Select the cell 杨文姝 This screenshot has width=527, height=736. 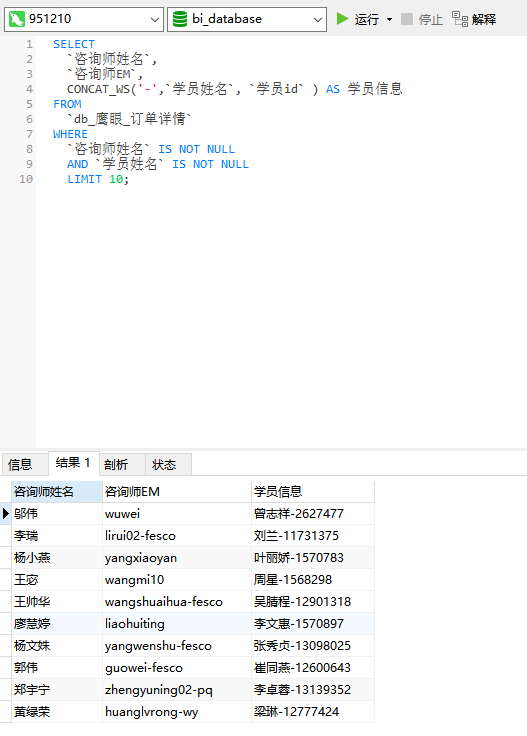pyautogui.click(x=57, y=646)
